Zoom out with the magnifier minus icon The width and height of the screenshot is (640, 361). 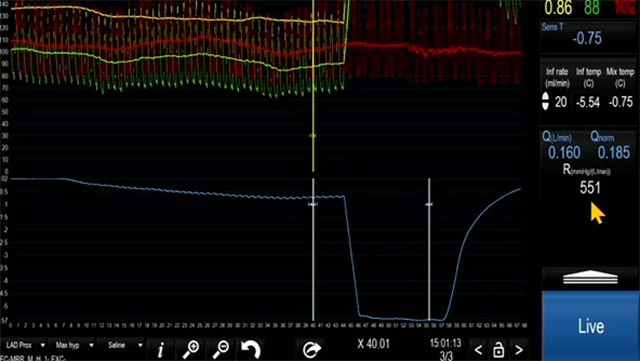tap(221, 350)
